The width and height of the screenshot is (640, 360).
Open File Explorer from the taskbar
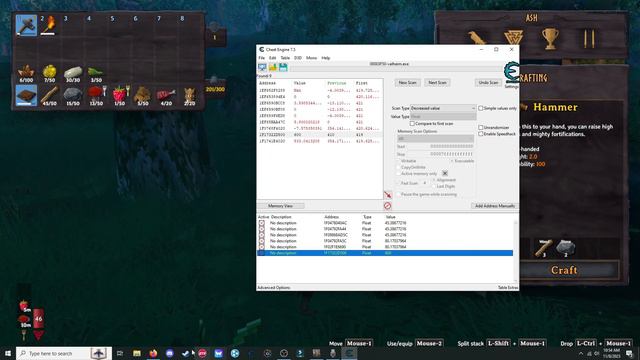pyautogui.click(x=137, y=353)
